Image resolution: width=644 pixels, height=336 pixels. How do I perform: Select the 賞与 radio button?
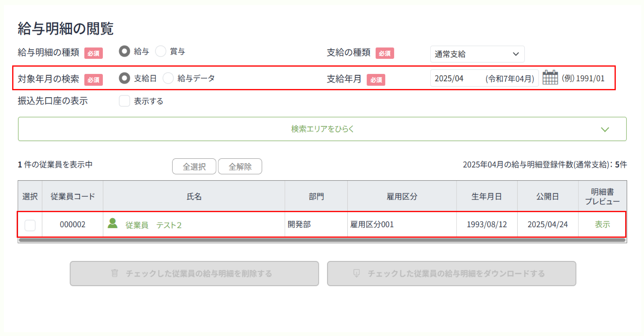[161, 51]
